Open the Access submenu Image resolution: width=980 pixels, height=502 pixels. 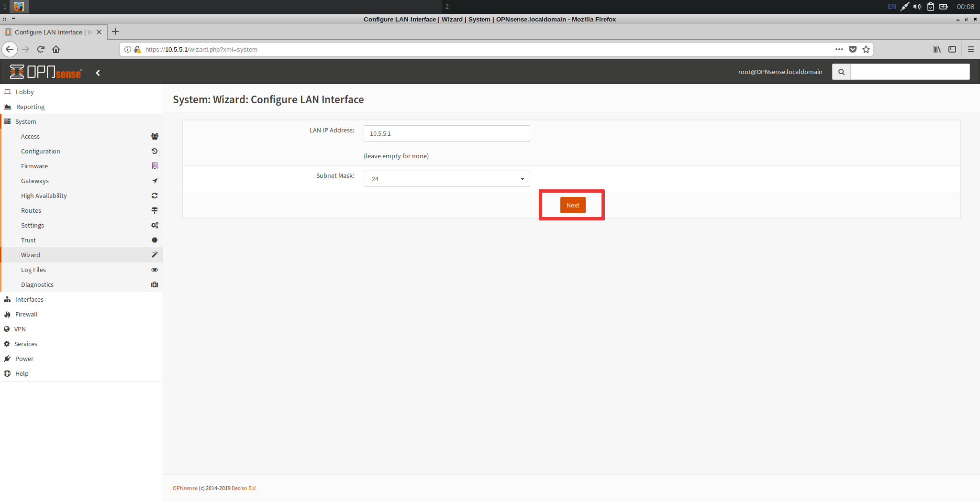point(81,136)
